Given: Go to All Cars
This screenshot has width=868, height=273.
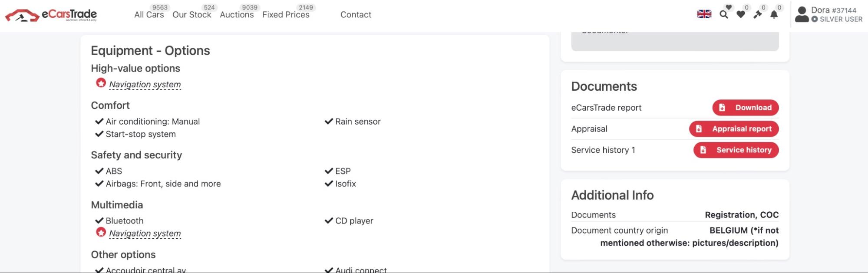Looking at the screenshot, I should pos(149,15).
